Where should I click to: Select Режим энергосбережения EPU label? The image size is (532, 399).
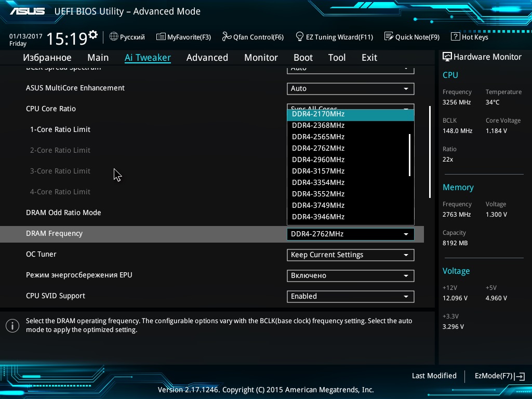79,275
